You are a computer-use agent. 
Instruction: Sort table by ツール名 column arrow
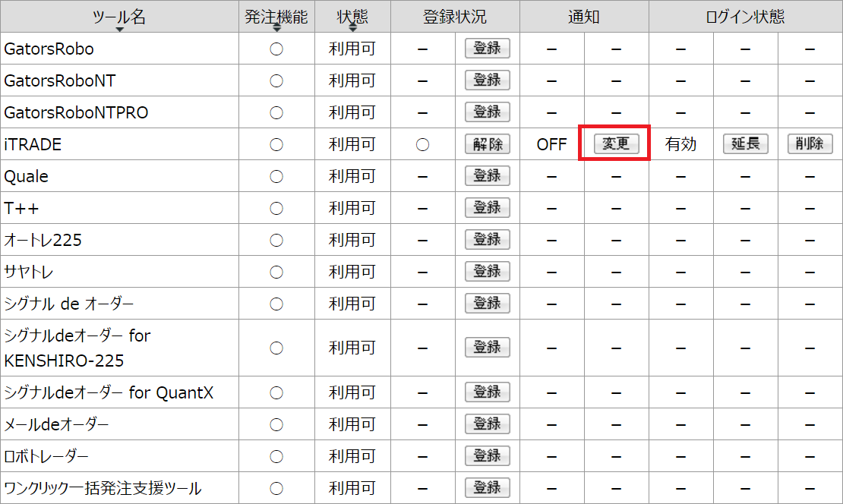point(119,29)
